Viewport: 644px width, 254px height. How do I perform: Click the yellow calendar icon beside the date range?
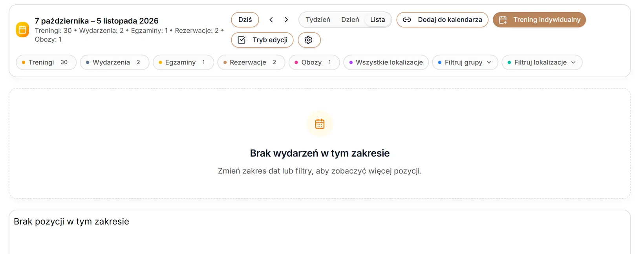[x=22, y=30]
